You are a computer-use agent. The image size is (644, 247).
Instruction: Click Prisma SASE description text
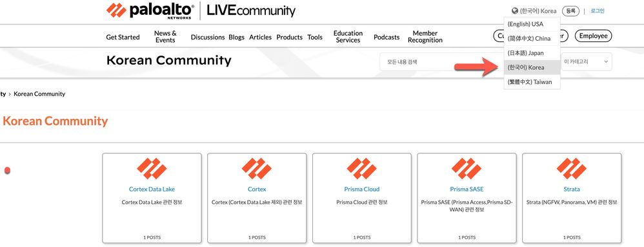467,206
